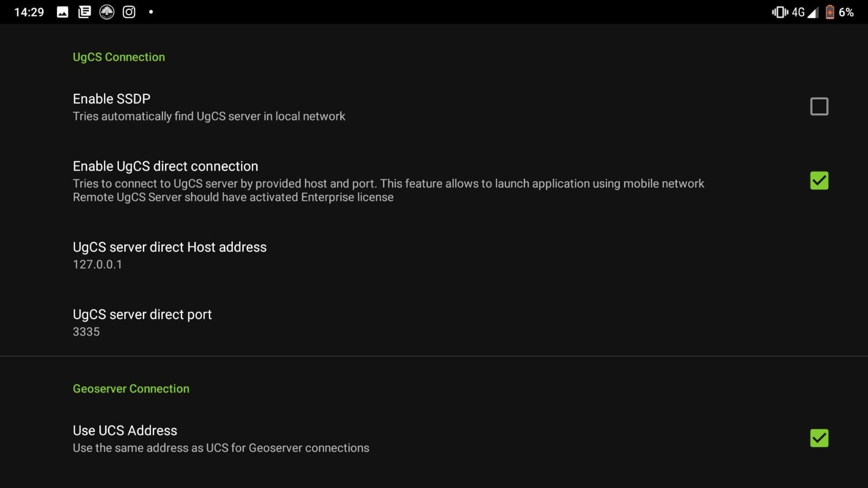
Task: Tap the news notification icon
Action: pyautogui.click(x=85, y=12)
